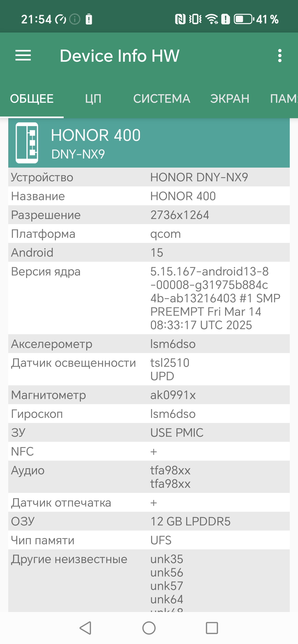
Task: Tap the Акселерометр lsm6dso value
Action: [x=173, y=344]
